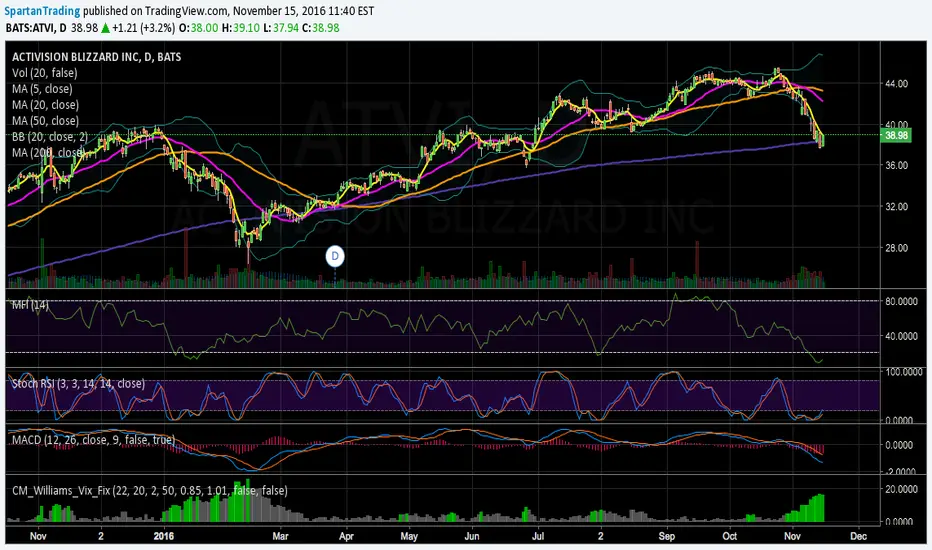Click the Jun label on time axis
The width and height of the screenshot is (932, 550).
tap(472, 536)
